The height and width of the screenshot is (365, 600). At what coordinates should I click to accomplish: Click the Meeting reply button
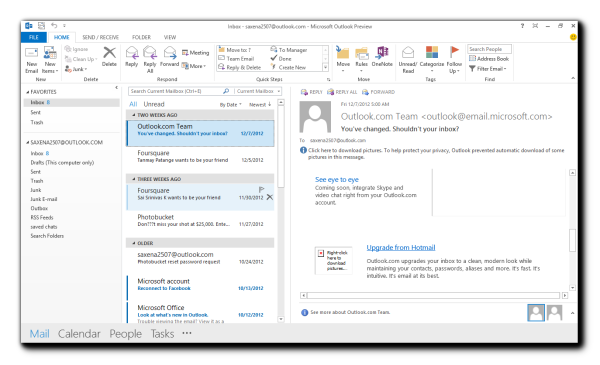click(196, 52)
